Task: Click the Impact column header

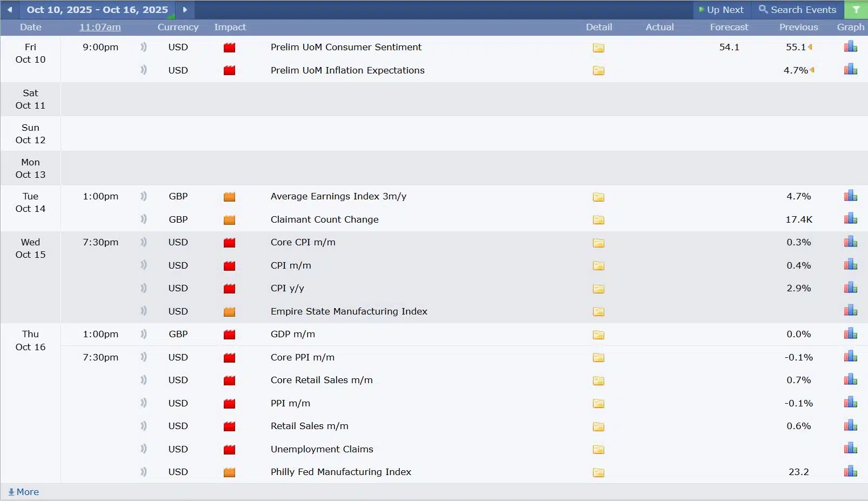Action: 230,27
